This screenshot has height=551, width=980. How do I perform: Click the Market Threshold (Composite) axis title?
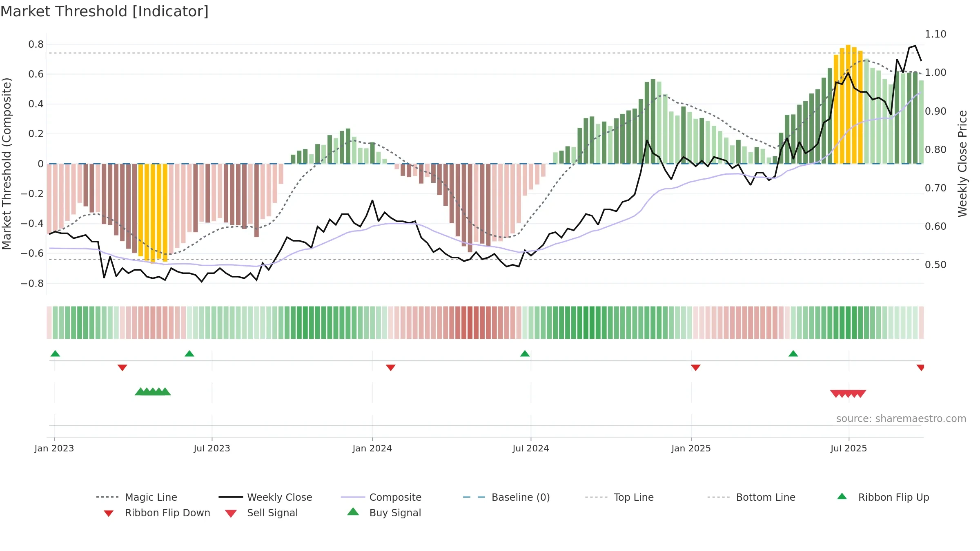(7, 164)
